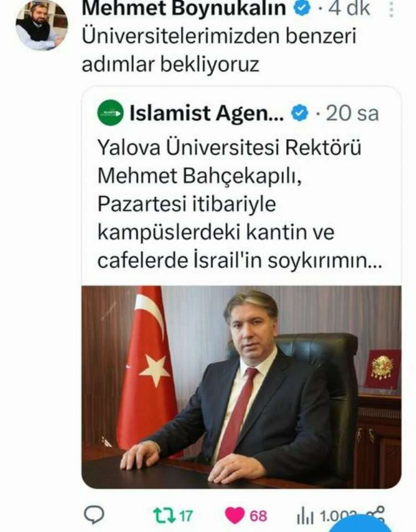The width and height of the screenshot is (416, 532).
Task: Open the three-dot more options menu
Action: tap(391, 10)
